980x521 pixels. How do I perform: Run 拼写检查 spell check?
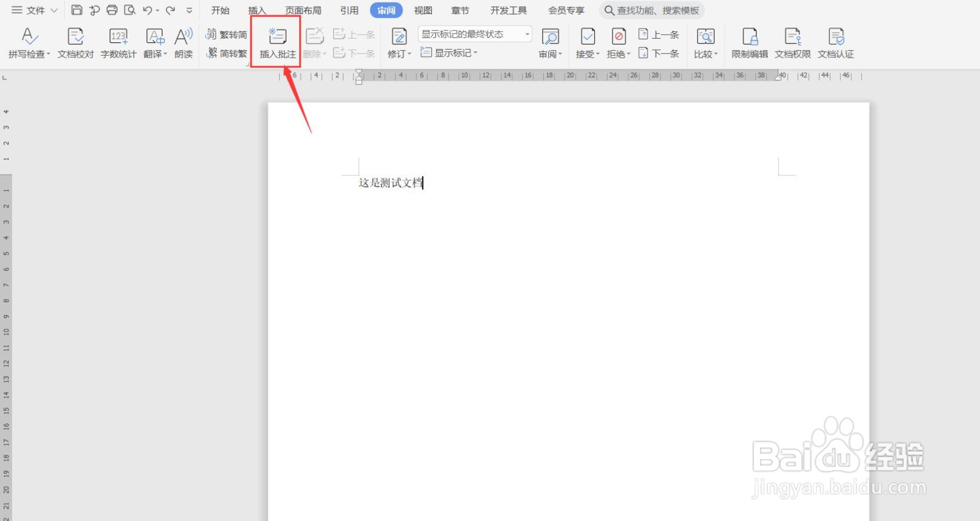click(x=29, y=43)
